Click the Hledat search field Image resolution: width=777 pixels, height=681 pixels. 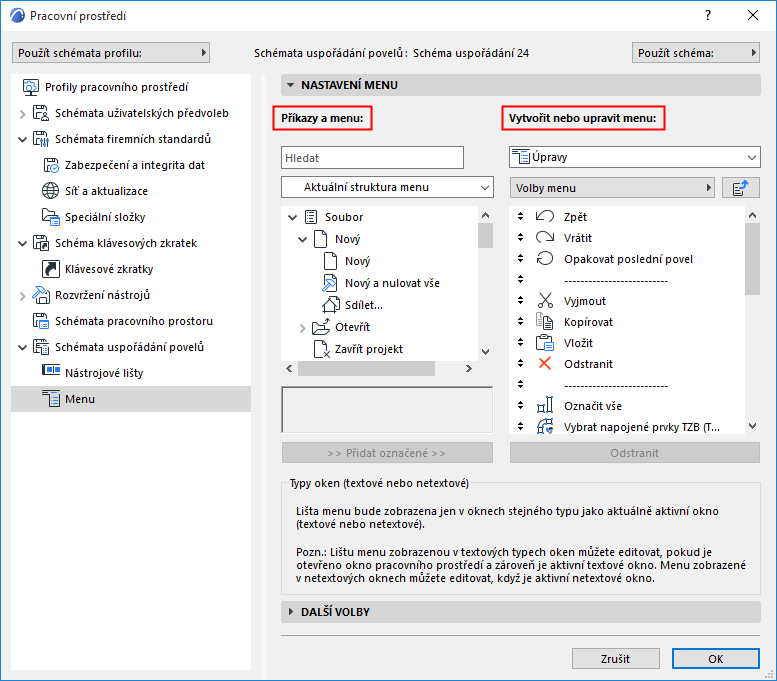tap(372, 157)
